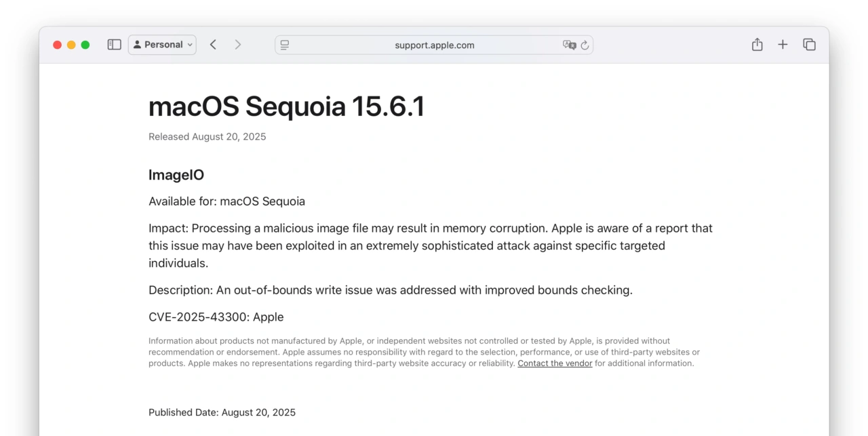Click the Released August 20, 2025 date
The width and height of the screenshot is (868, 436).
click(207, 136)
